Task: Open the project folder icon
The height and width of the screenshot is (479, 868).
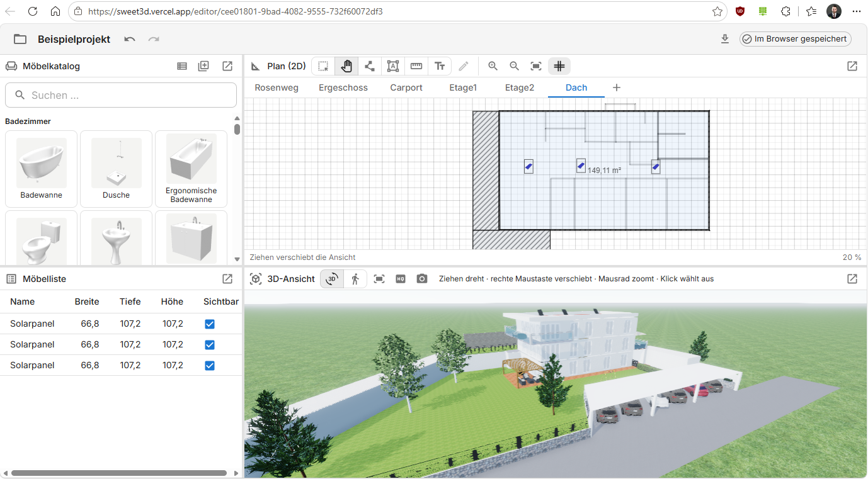Action: pyautogui.click(x=20, y=39)
